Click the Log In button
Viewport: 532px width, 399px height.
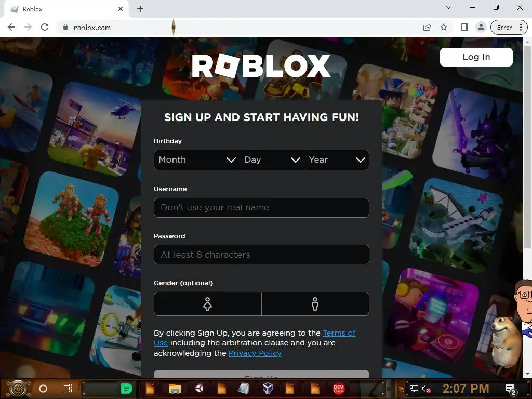tap(476, 57)
